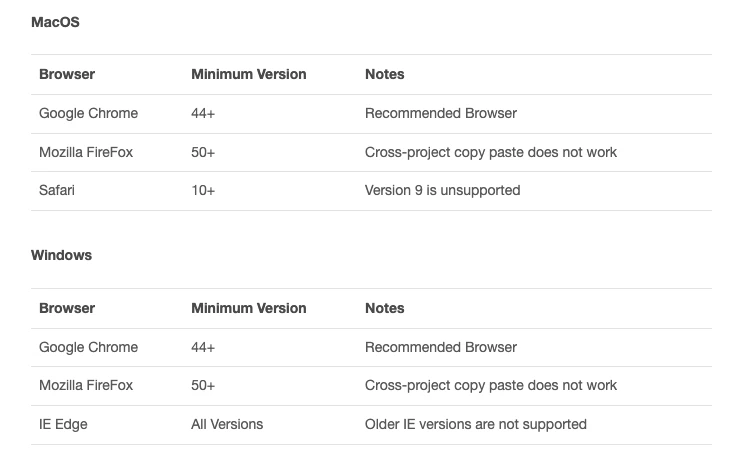
Task: Select Google Chrome row in MacOS table
Action: point(88,113)
